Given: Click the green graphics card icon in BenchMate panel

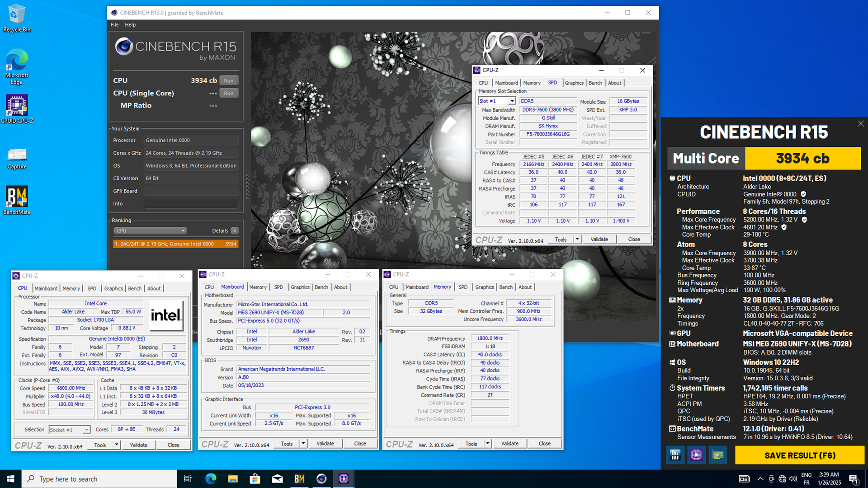Looking at the screenshot, I should [718, 455].
